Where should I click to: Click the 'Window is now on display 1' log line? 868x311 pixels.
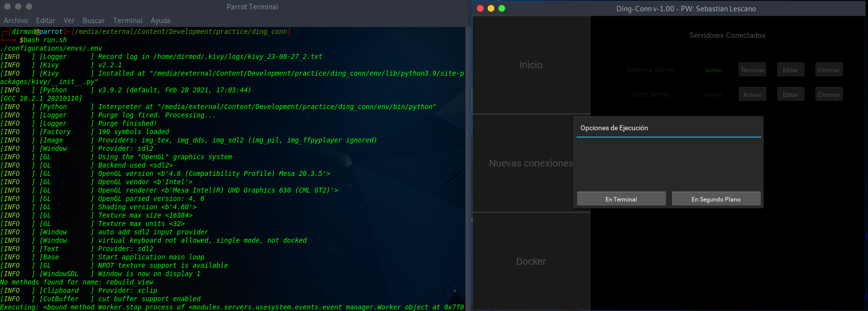pyautogui.click(x=149, y=274)
